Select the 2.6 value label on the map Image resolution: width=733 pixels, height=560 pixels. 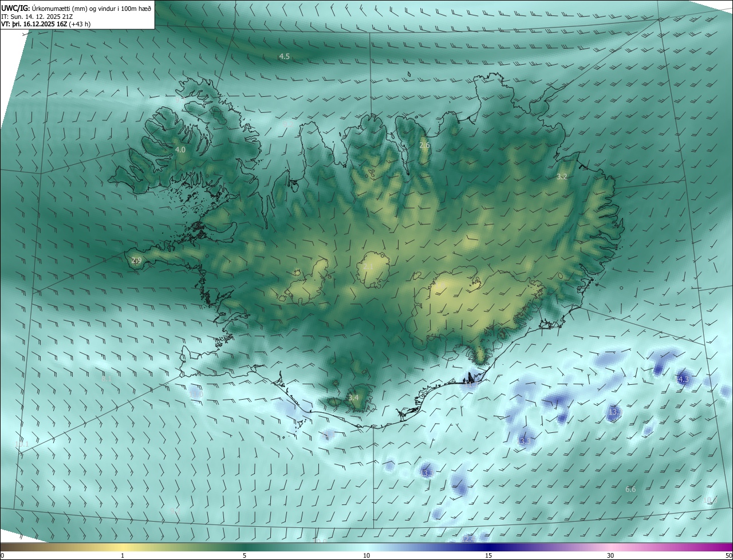pyautogui.click(x=424, y=145)
